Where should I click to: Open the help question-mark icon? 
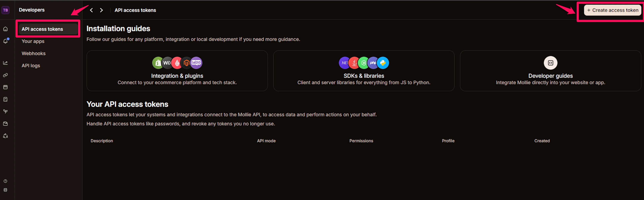pyautogui.click(x=6, y=181)
